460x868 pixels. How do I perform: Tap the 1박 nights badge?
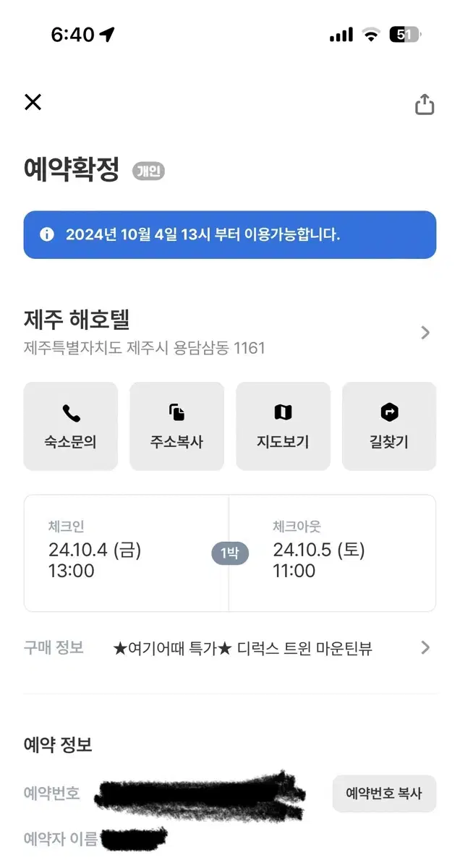tap(229, 554)
